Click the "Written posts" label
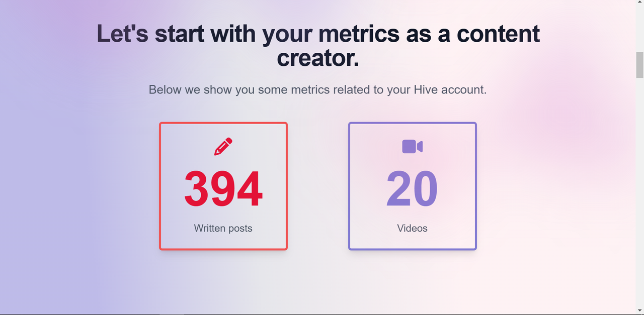Viewport: 644px width, 315px height. point(223,228)
